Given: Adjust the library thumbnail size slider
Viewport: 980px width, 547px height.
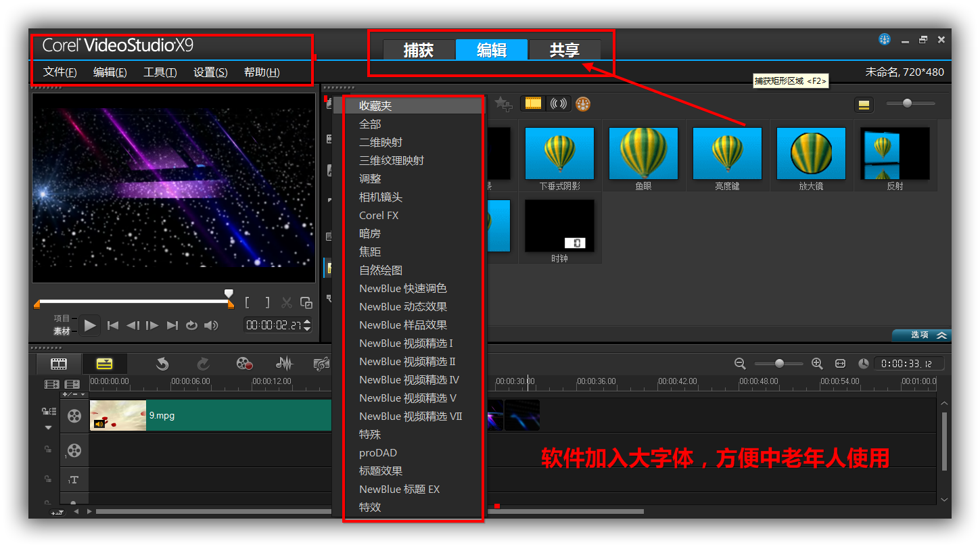Looking at the screenshot, I should [x=907, y=103].
